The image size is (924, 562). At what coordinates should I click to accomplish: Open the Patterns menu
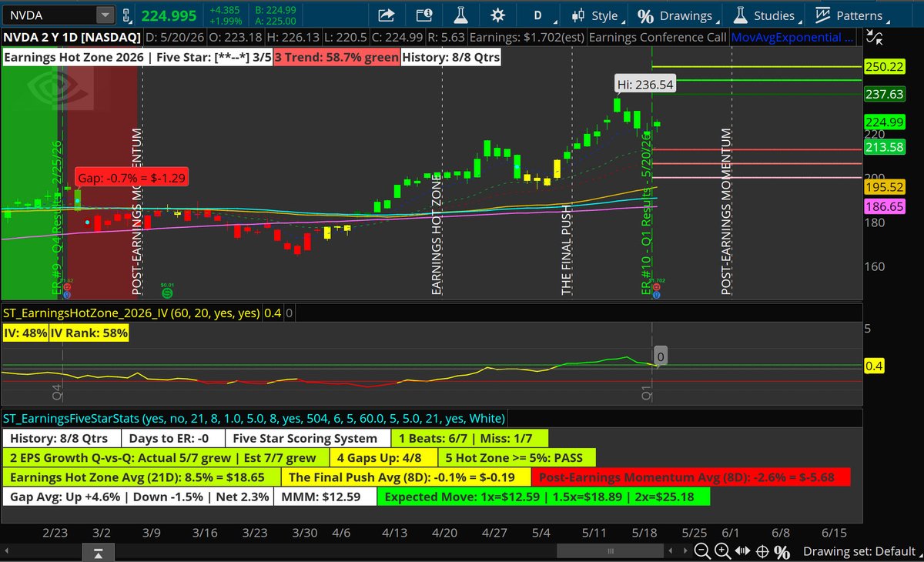click(x=849, y=15)
